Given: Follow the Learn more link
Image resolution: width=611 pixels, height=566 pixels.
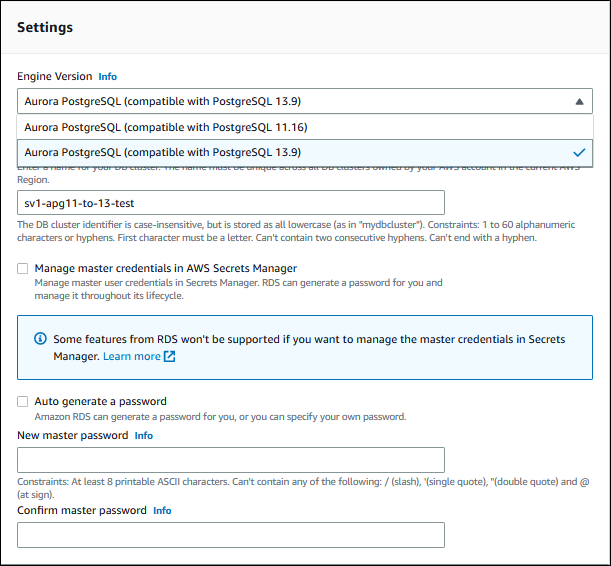Looking at the screenshot, I should (x=130, y=356).
